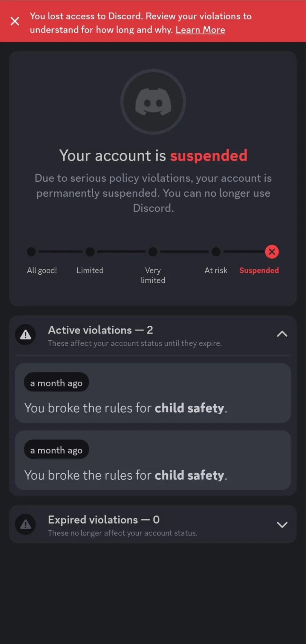Click the At risk status dot
The image size is (306, 644).
216,252
